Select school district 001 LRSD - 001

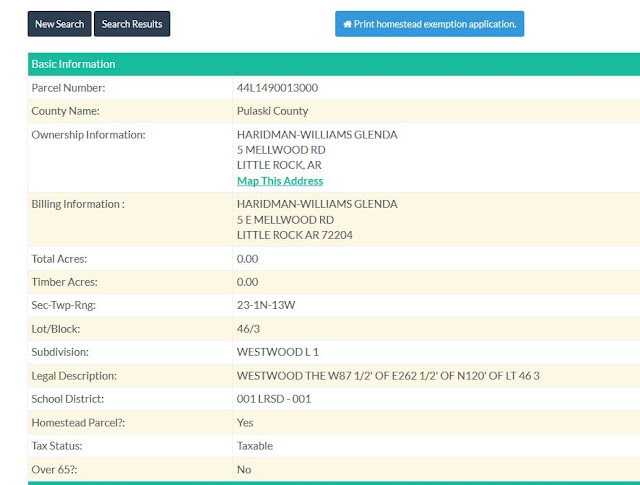click(x=274, y=399)
